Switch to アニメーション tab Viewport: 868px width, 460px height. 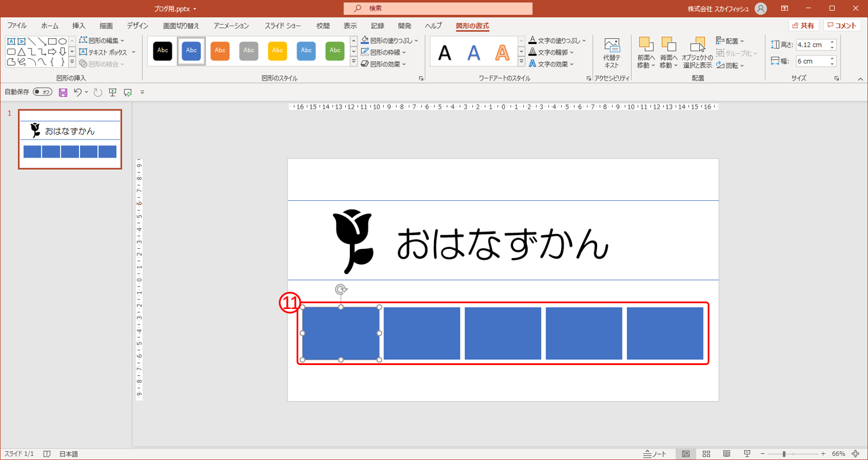point(231,26)
